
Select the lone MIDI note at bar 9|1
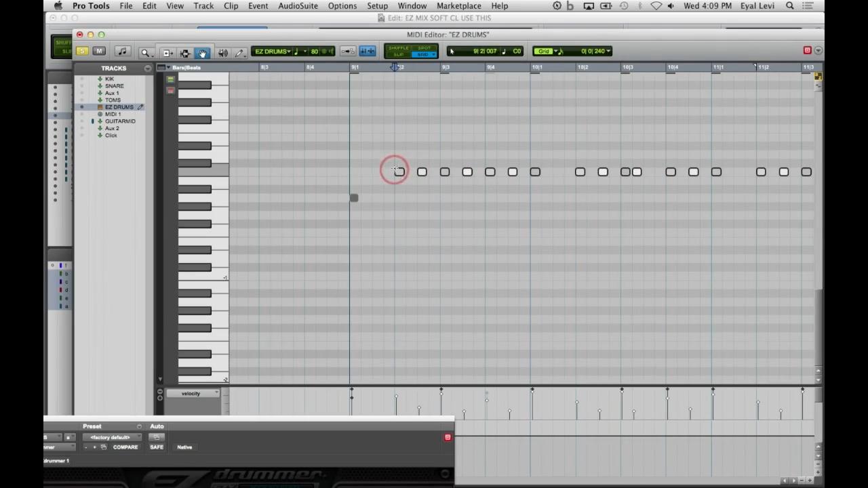(354, 198)
